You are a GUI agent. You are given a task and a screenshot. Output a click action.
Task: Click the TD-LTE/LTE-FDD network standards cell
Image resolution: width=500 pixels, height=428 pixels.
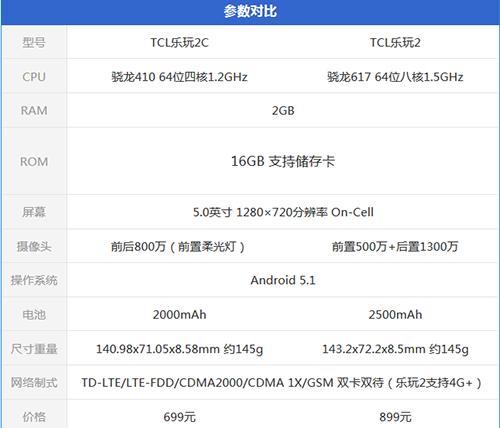[283, 383]
